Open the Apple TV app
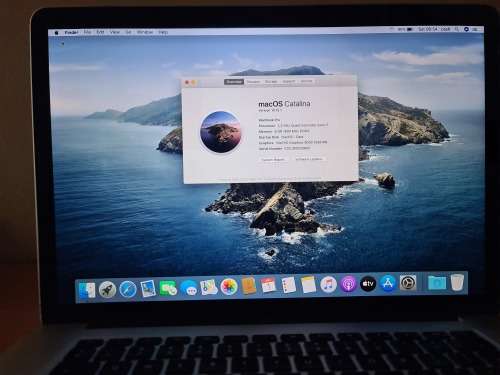 pos(368,284)
